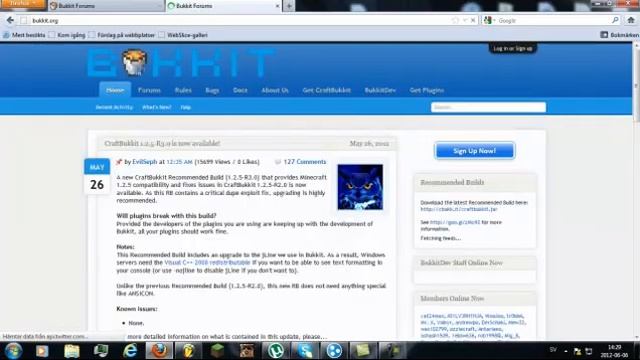Open the Windows Start orb
This screenshot has width=640, height=360.
13,351
